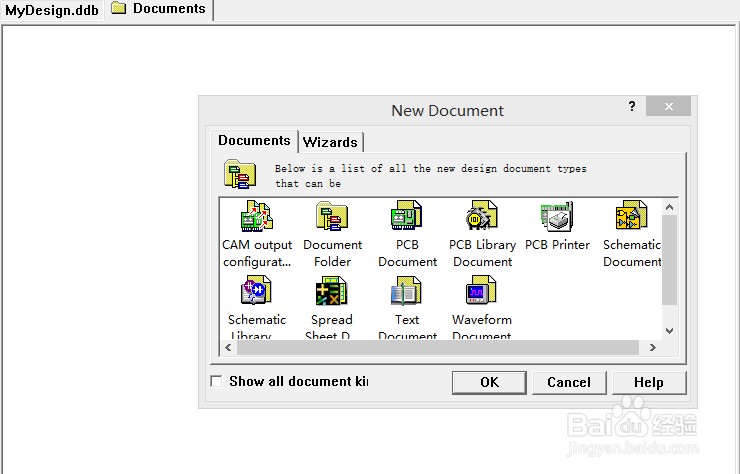The image size is (740, 474).
Task: Click the 'Text Document' label text
Action: point(407,327)
